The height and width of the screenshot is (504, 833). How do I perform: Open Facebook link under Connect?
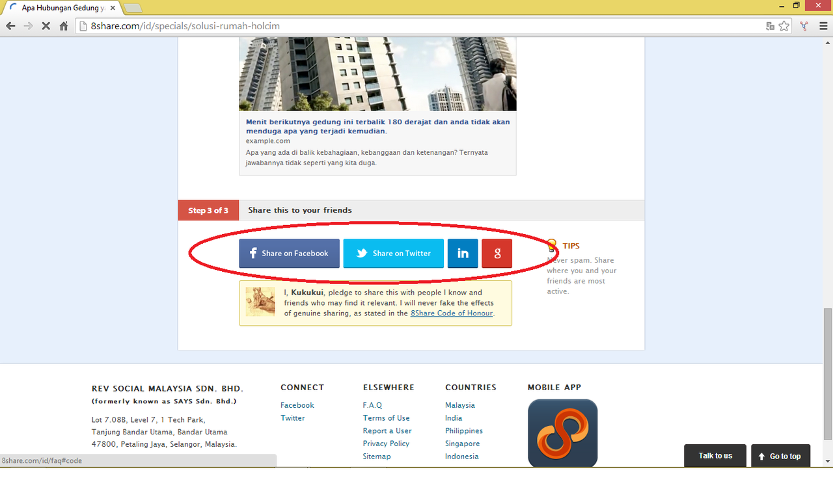(x=297, y=405)
